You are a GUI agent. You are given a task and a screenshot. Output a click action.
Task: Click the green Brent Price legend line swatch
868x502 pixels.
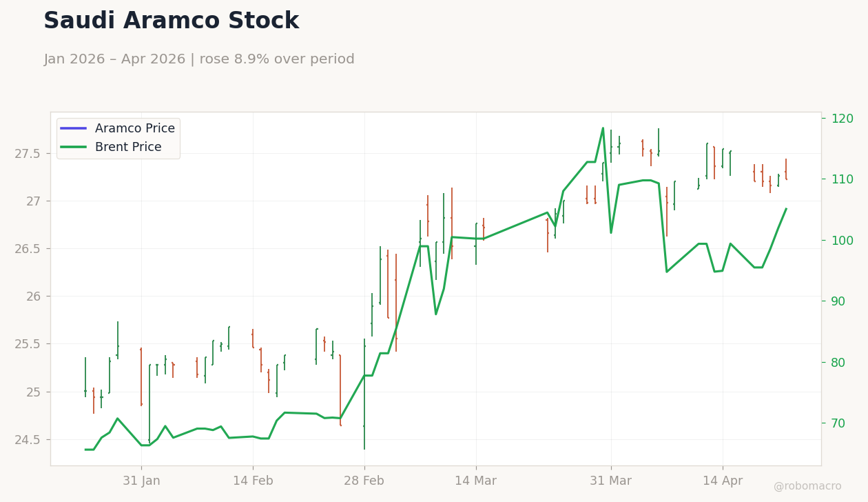(74, 147)
